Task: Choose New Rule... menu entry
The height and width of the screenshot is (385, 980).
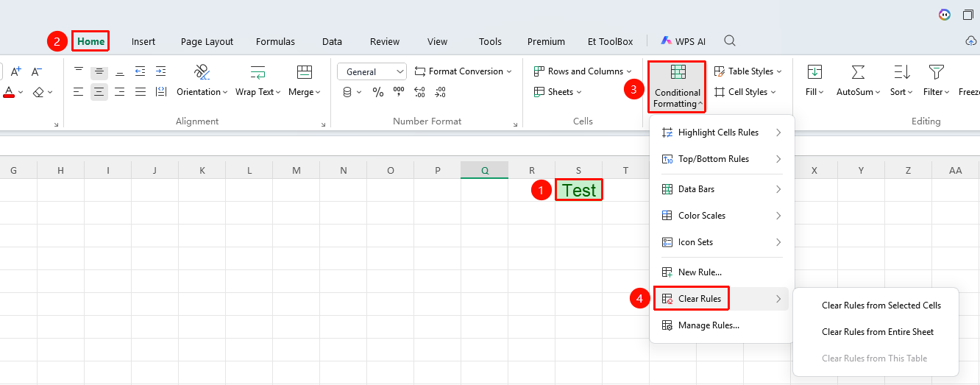Action: (x=722, y=272)
